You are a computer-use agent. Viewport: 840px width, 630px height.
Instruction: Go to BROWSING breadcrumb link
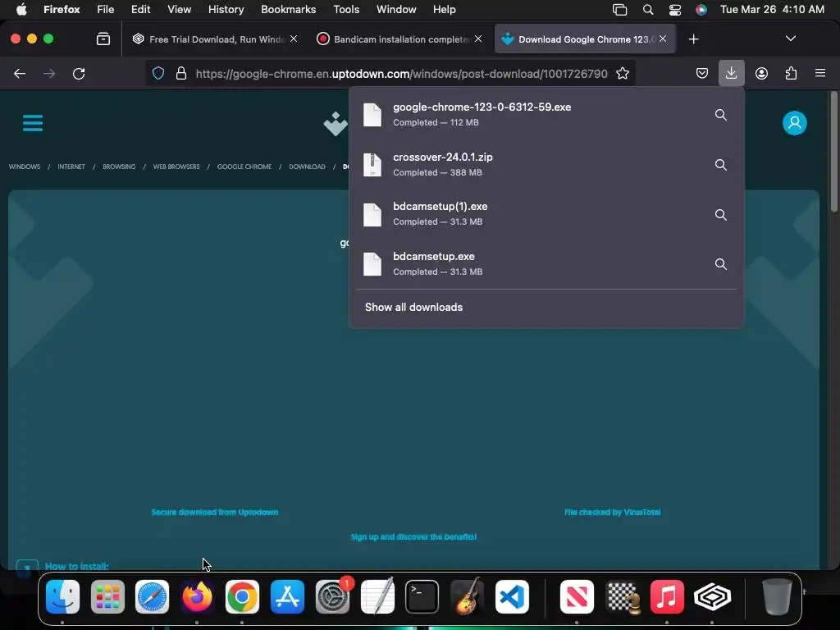119,167
